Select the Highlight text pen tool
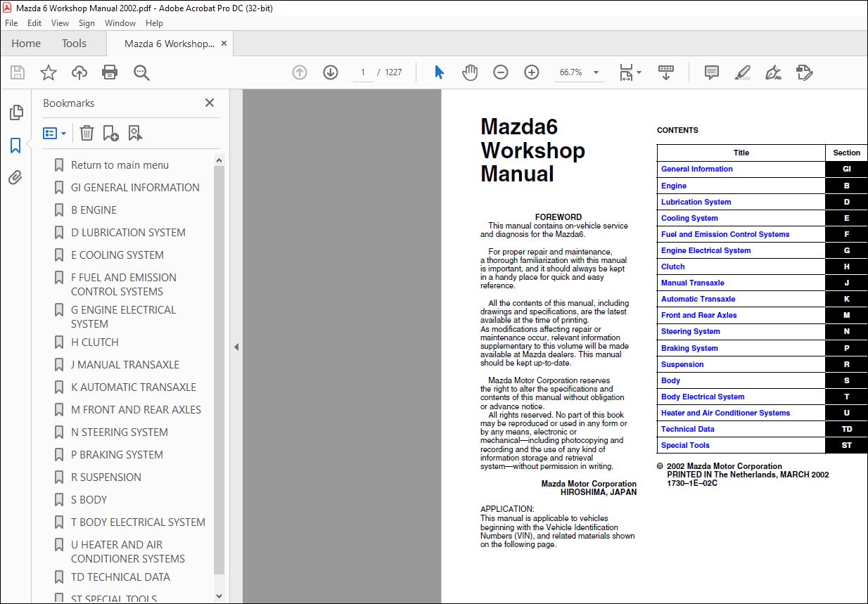The height and width of the screenshot is (604, 868). point(742,72)
